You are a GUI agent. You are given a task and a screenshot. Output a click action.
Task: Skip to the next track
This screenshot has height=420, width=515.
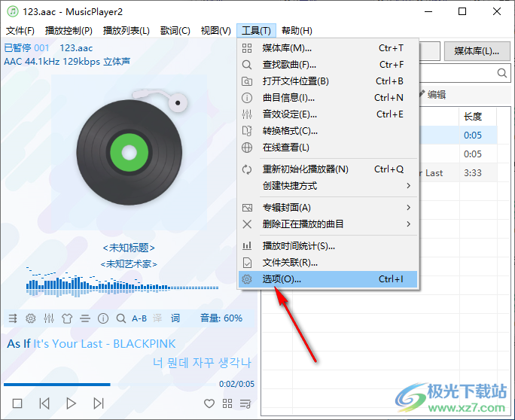[x=98, y=403]
